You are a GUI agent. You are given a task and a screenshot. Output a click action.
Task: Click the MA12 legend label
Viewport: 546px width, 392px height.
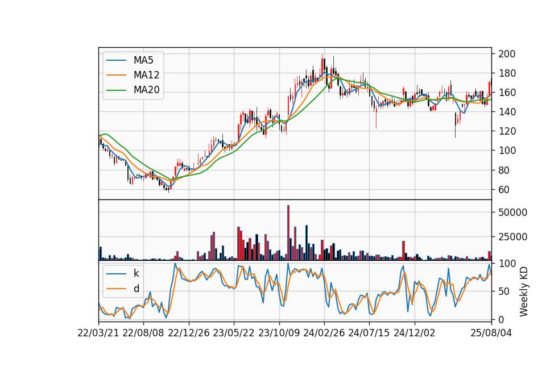146,75
